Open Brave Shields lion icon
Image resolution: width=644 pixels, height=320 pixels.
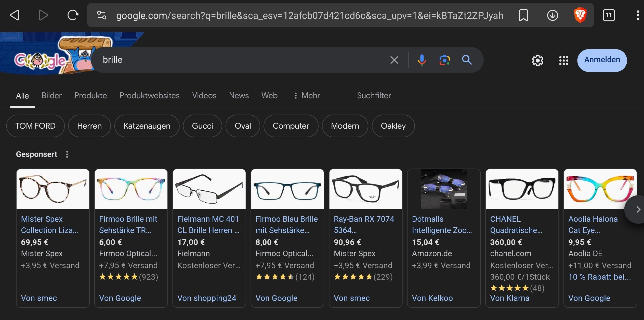[580, 15]
